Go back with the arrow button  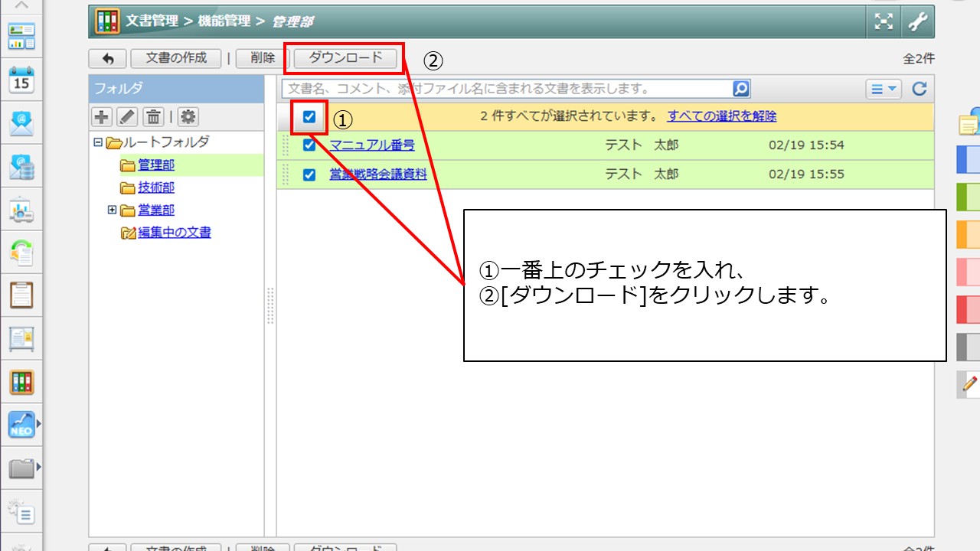(108, 58)
